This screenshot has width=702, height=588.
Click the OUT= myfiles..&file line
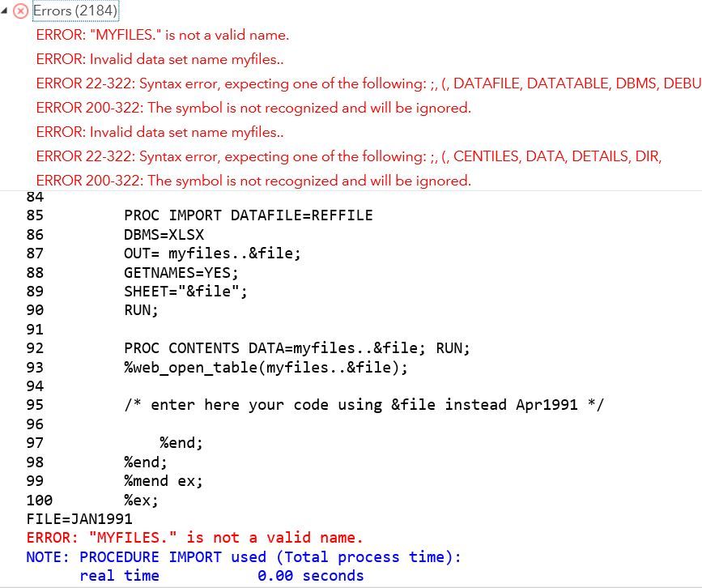click(x=212, y=254)
